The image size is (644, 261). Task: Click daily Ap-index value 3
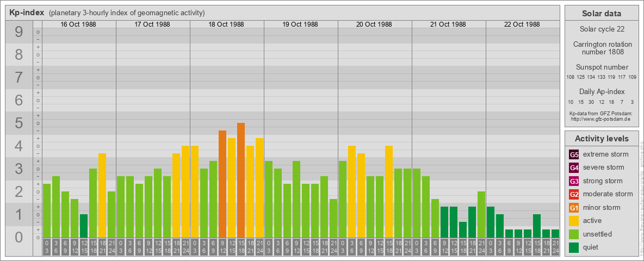point(633,101)
